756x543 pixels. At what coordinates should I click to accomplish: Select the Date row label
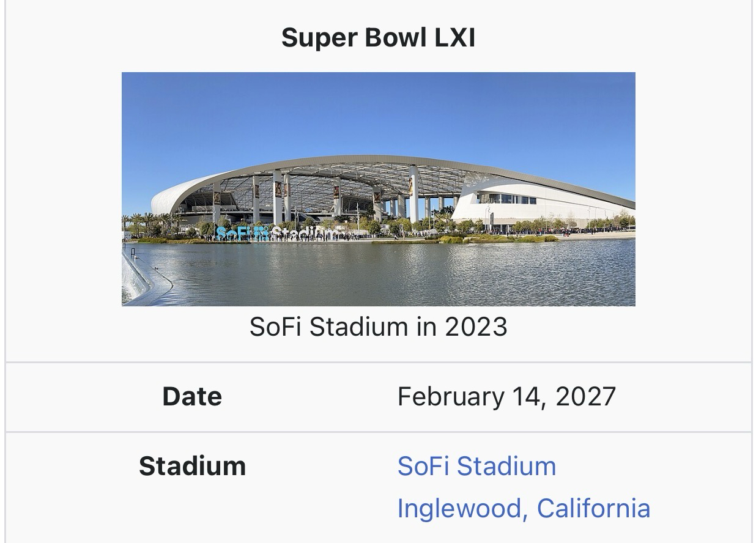coord(192,396)
